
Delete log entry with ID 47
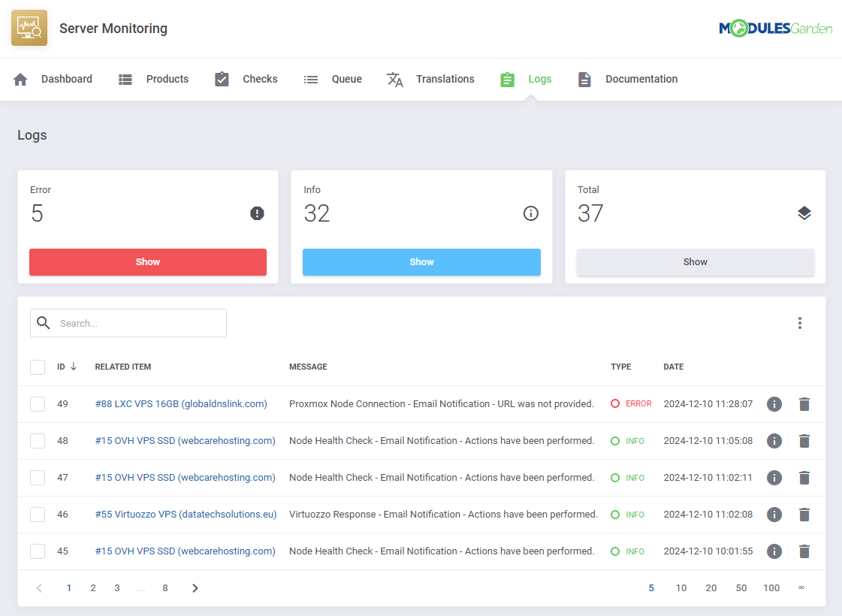coord(804,478)
